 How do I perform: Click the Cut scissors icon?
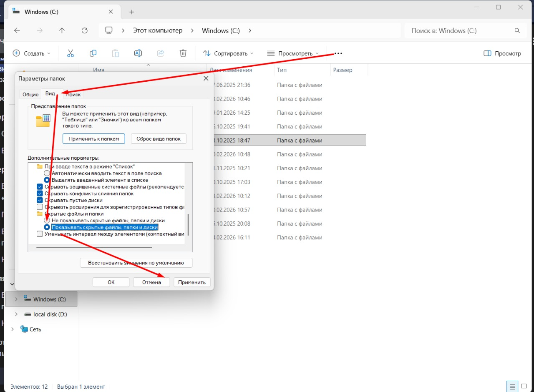coord(70,53)
